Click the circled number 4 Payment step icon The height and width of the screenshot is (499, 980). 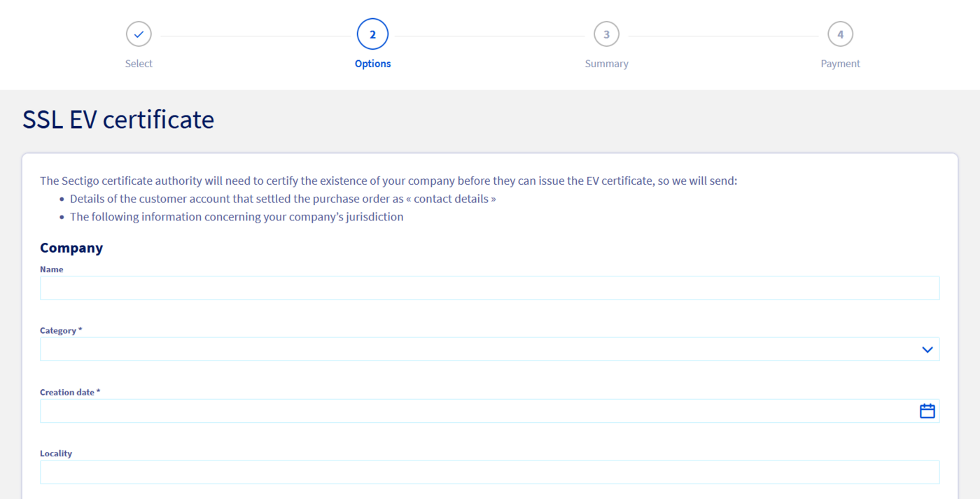tap(840, 34)
